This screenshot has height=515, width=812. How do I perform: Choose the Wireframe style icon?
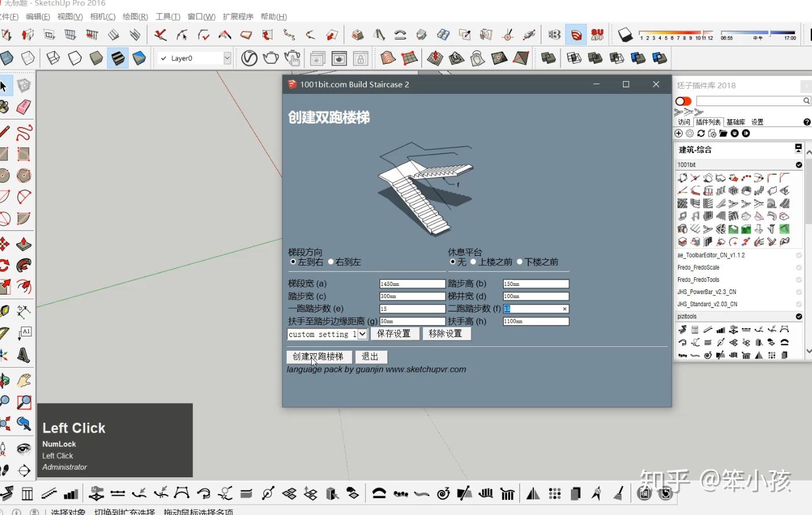click(x=53, y=58)
